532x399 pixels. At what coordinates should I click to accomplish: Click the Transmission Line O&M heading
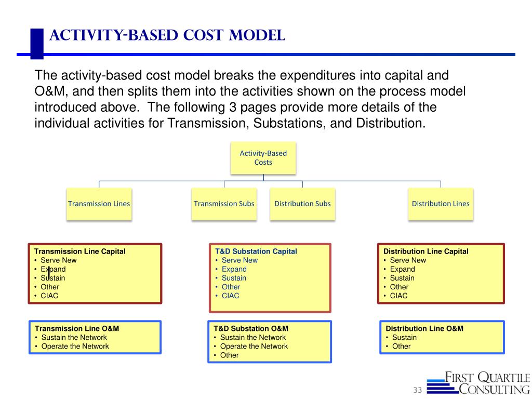pos(77,328)
